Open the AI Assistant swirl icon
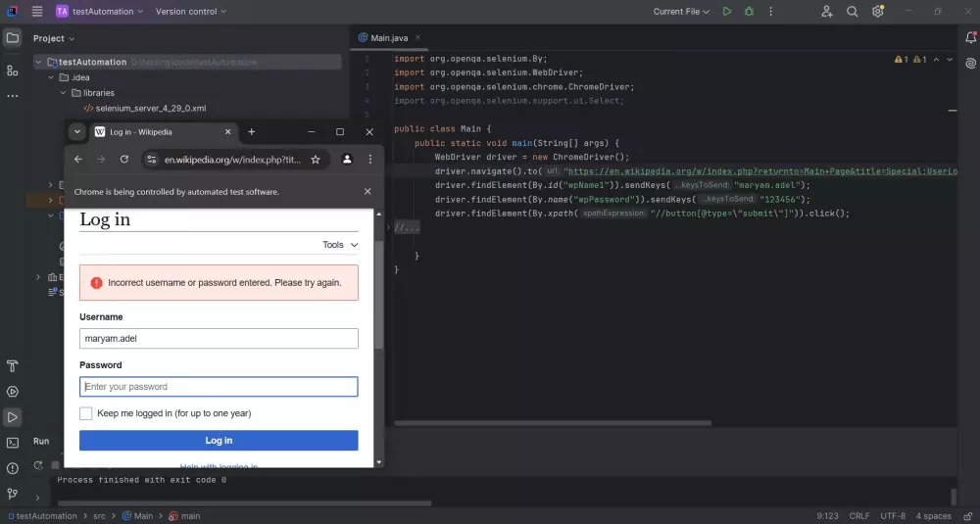The width and height of the screenshot is (980, 524). [970, 64]
